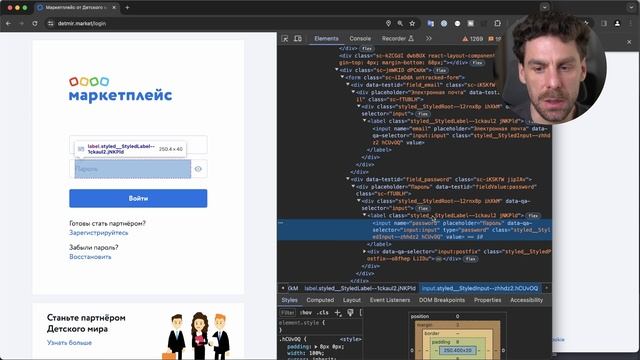The image size is (640, 360).
Task: Close the DevTools panel with the X
Action: pos(629,42)
